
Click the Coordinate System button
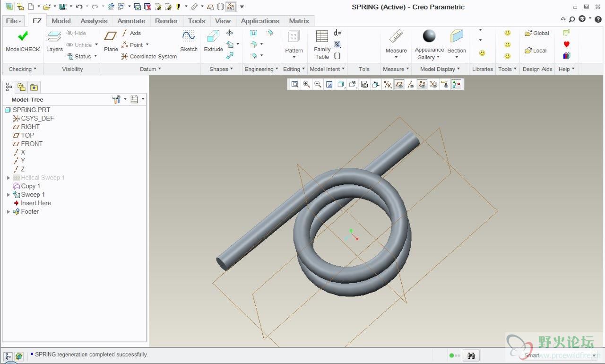coord(149,56)
